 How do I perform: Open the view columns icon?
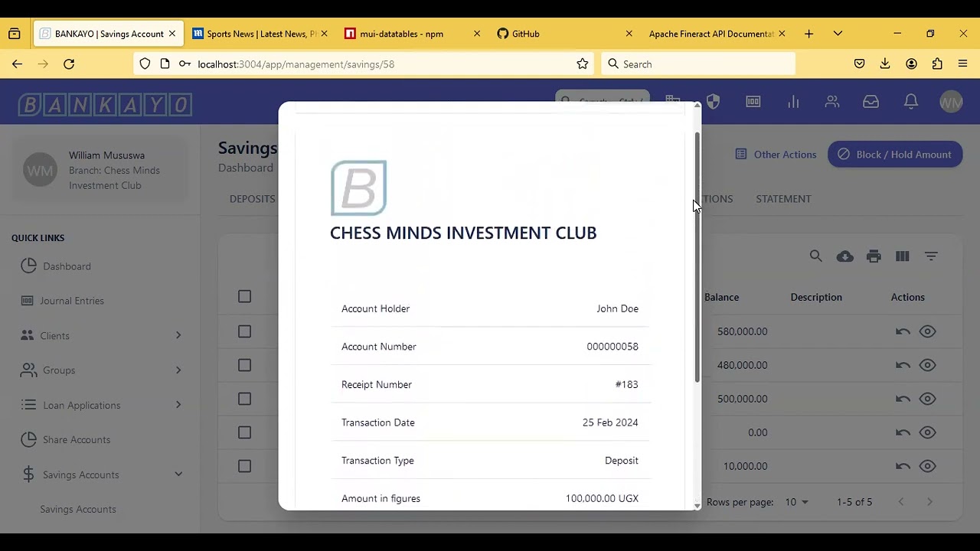(x=903, y=256)
